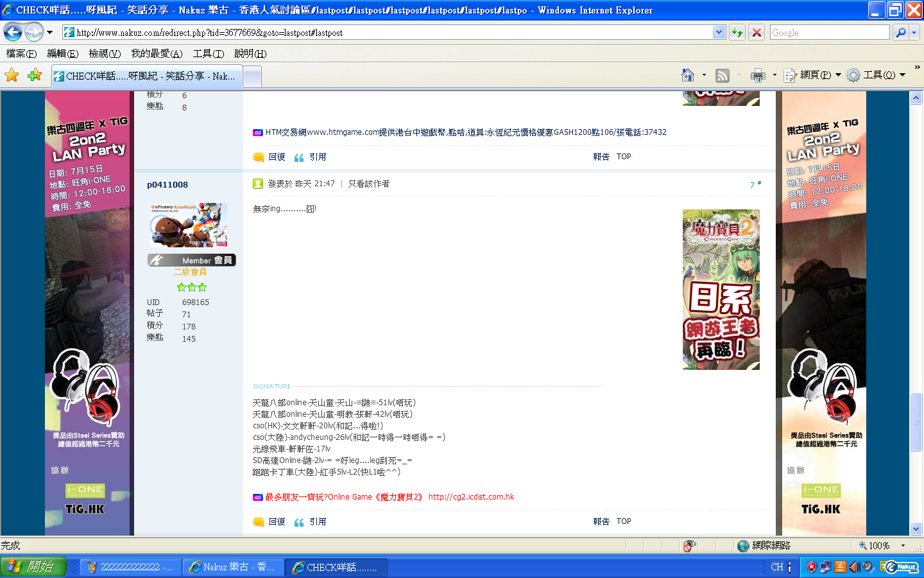Open the 我的最愛 (Favorites) menu
This screenshot has width=924, height=578.
tap(157, 53)
